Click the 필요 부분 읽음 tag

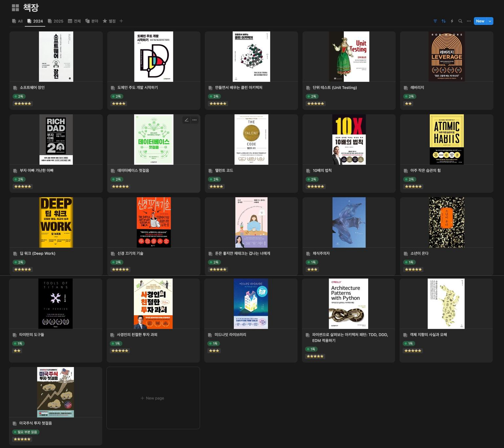[26, 432]
